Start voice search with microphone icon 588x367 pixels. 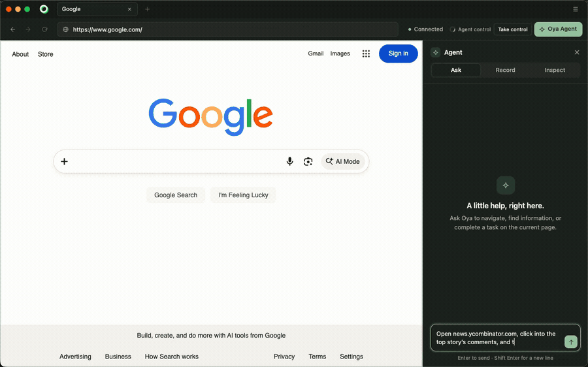pos(289,161)
